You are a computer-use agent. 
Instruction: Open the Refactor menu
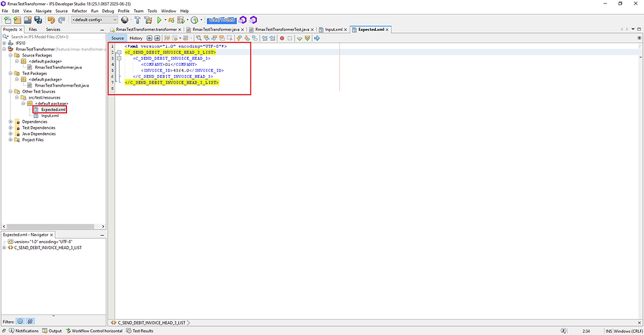click(x=80, y=11)
